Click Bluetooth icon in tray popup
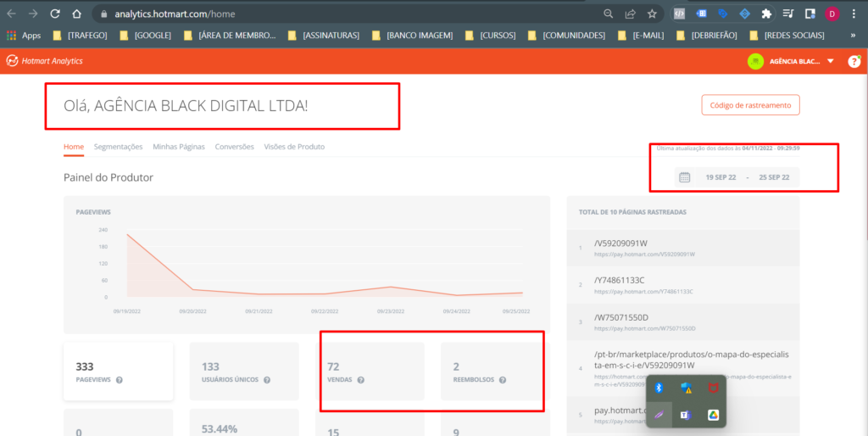The image size is (868, 436). [x=659, y=388]
